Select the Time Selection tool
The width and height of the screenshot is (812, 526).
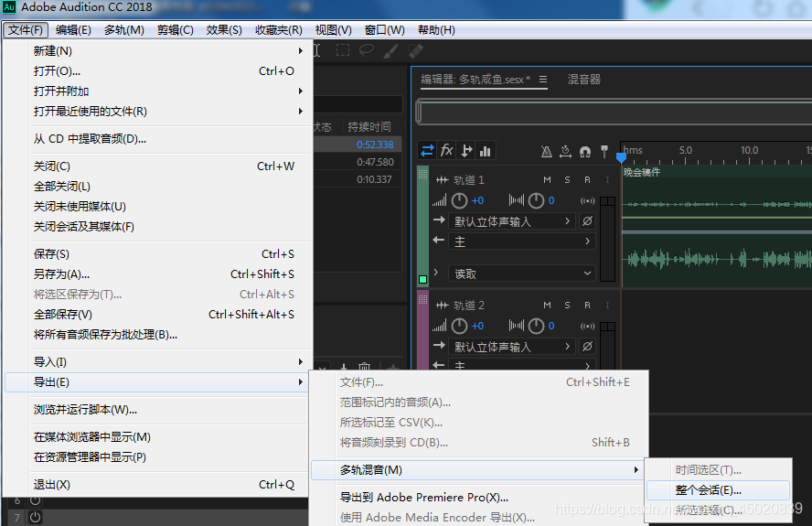(317, 50)
